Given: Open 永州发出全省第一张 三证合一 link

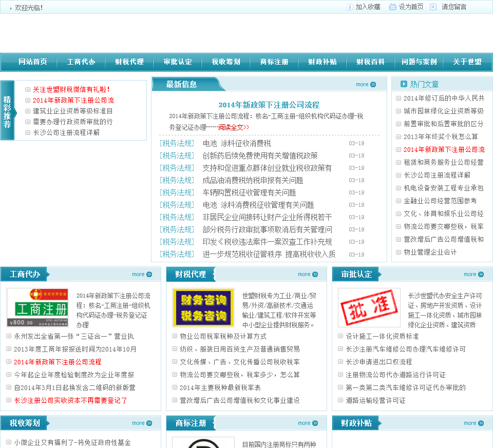Looking at the screenshot, I should [x=73, y=337].
